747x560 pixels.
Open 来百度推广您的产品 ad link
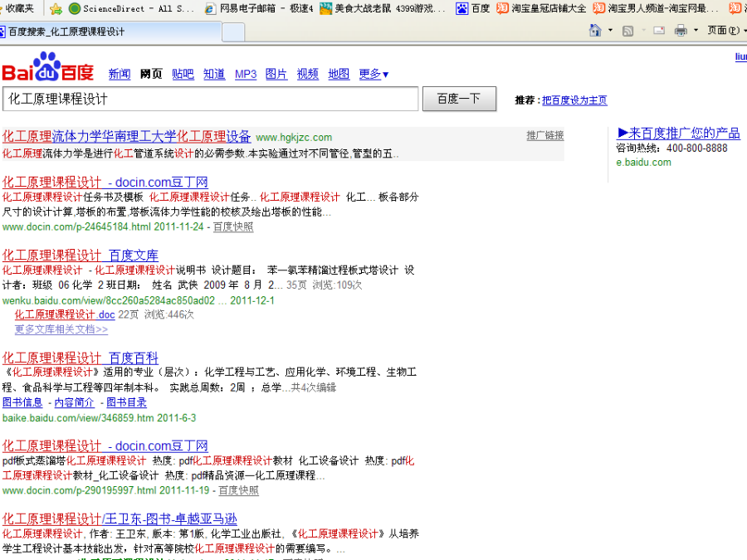678,133
